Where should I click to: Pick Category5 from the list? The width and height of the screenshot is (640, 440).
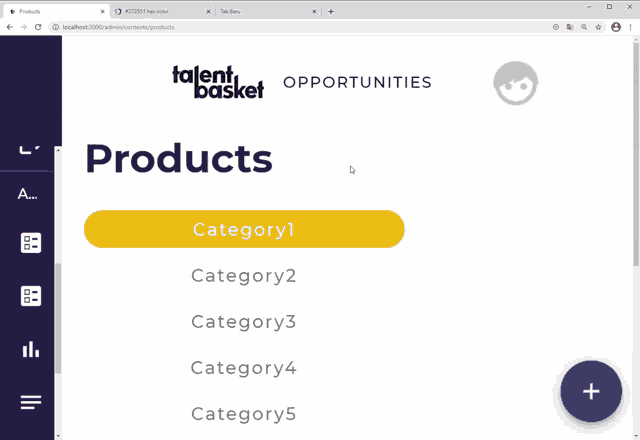(x=244, y=414)
